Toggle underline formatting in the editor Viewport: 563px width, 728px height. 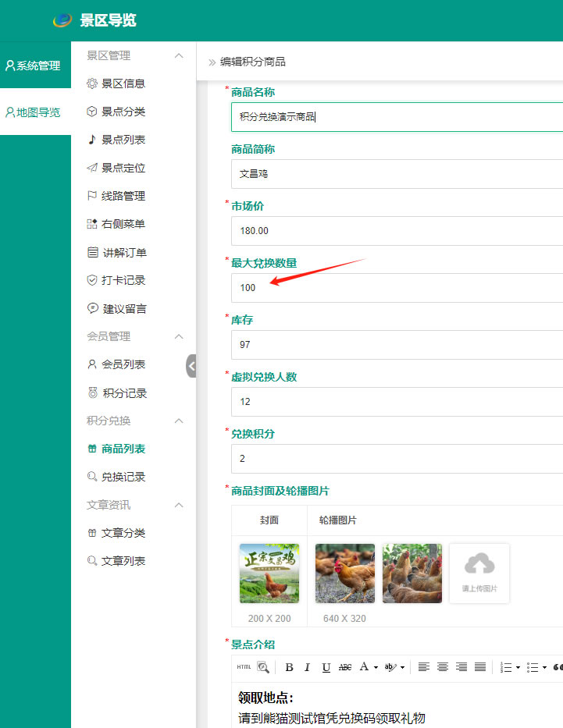click(x=326, y=667)
